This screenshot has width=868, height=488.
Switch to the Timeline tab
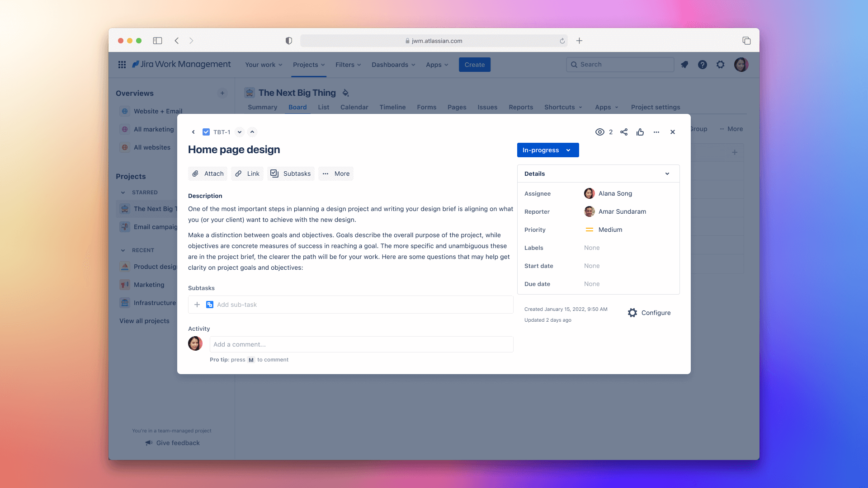[x=392, y=107]
